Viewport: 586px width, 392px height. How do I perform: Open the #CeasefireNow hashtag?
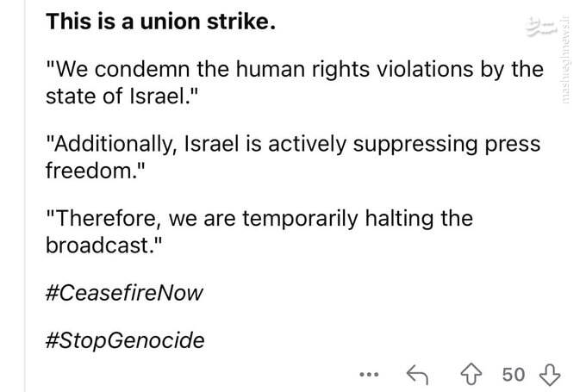[124, 292]
